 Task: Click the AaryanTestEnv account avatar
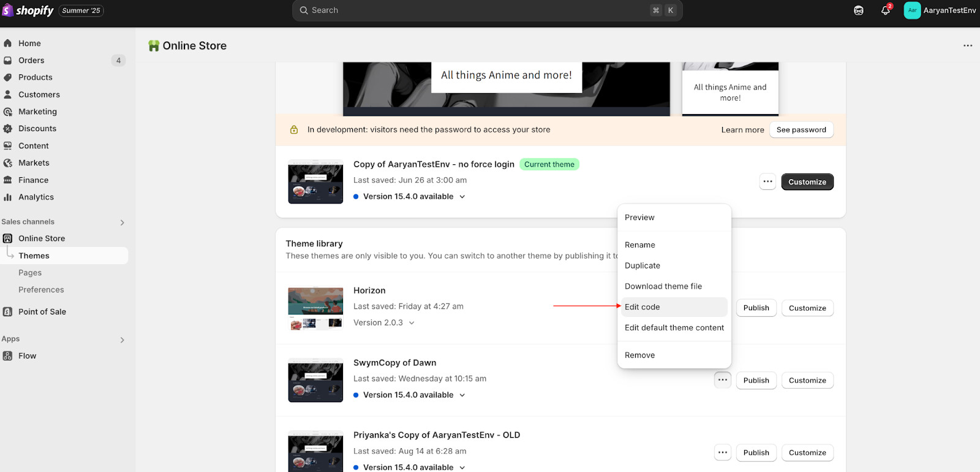click(x=912, y=10)
